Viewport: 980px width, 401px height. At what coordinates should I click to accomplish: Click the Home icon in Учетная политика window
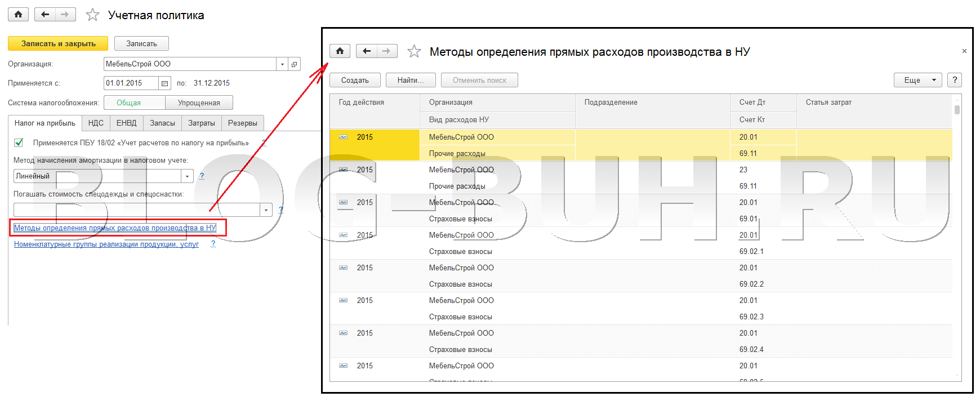[x=18, y=15]
